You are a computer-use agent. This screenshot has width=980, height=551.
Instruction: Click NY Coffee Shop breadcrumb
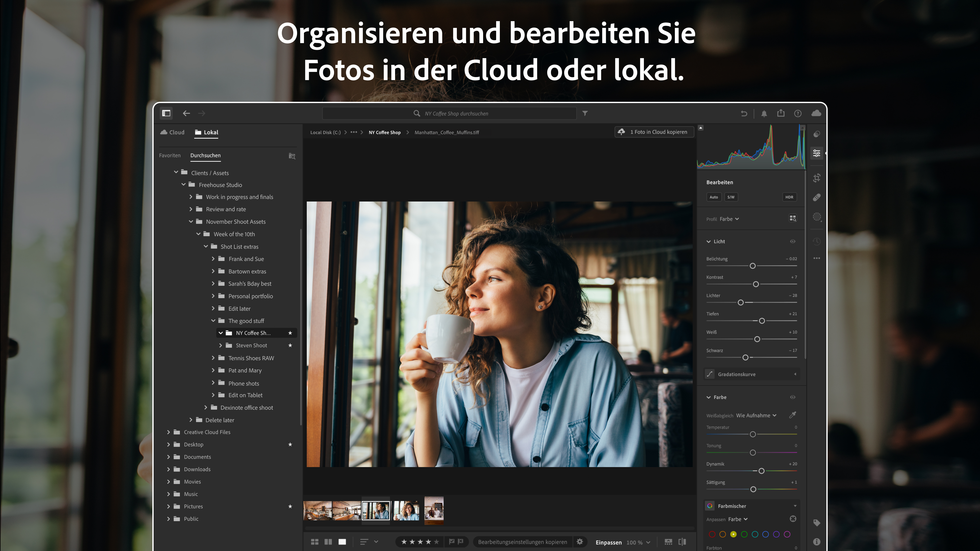385,132
